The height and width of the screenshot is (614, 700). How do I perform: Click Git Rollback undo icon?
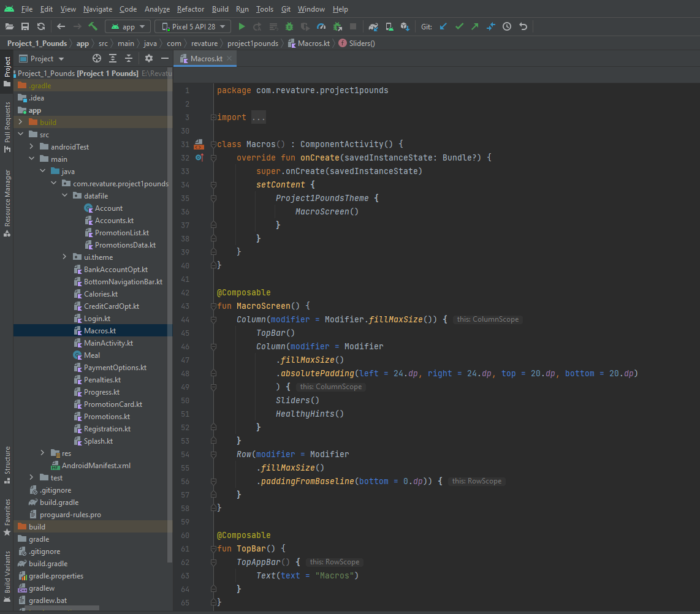(x=523, y=27)
